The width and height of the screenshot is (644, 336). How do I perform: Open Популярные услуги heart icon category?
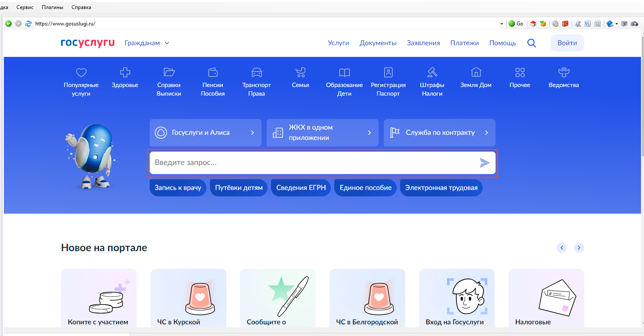click(x=81, y=82)
